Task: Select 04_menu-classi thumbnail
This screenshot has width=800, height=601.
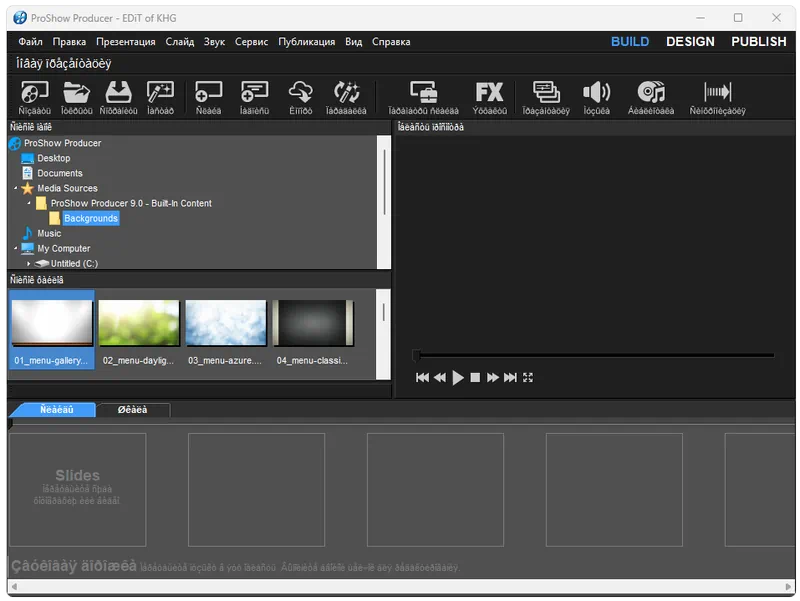Action: (x=313, y=330)
